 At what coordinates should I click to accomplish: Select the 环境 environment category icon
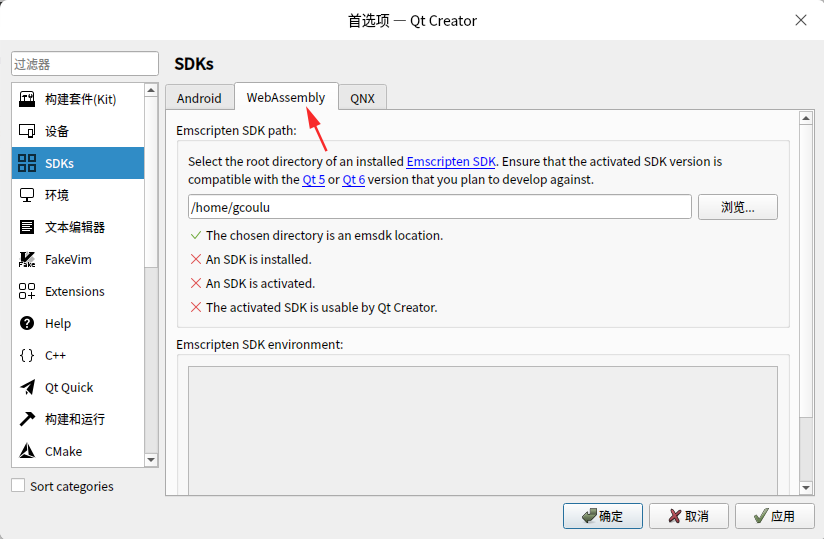pyautogui.click(x=27, y=195)
